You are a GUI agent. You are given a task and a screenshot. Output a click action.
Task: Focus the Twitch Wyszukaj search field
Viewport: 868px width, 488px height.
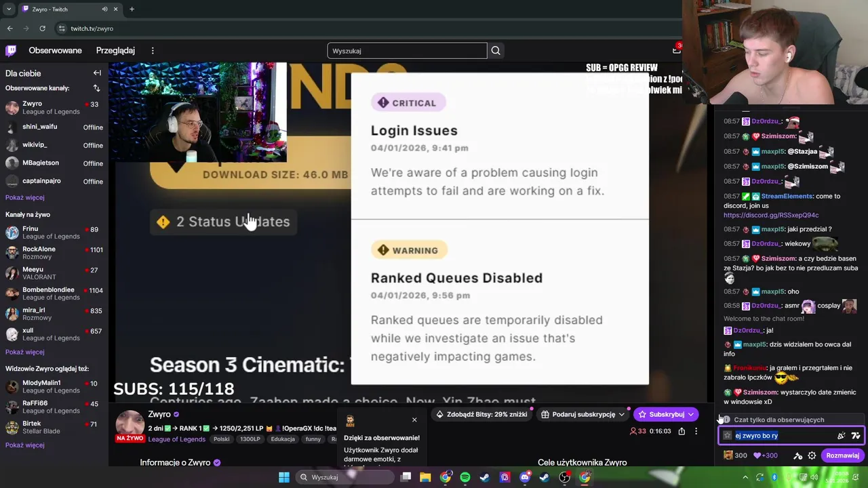[407, 51]
